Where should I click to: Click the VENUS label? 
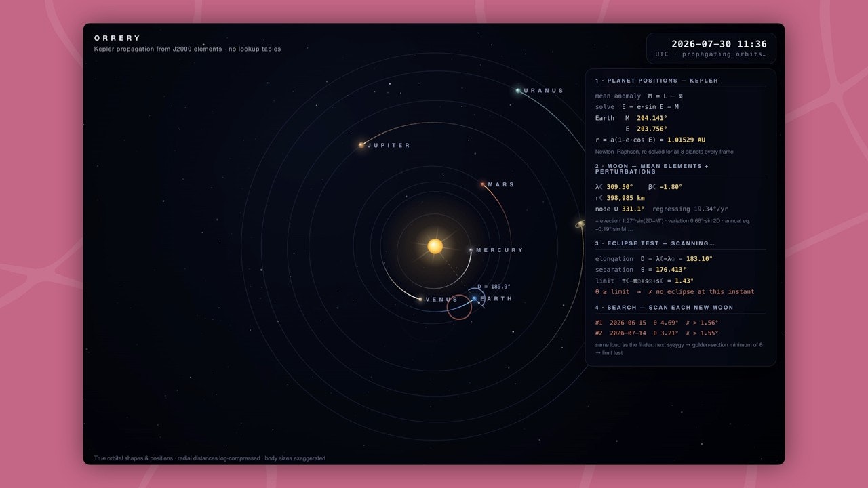pyautogui.click(x=442, y=300)
